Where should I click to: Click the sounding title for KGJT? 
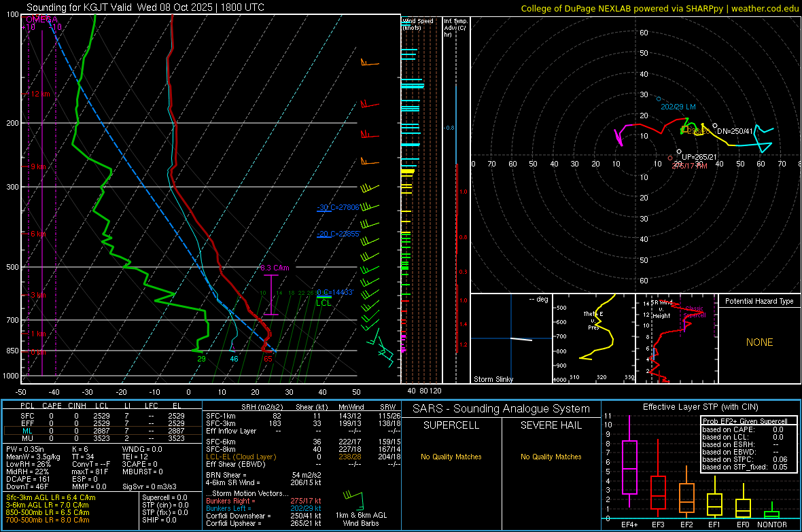click(x=145, y=7)
